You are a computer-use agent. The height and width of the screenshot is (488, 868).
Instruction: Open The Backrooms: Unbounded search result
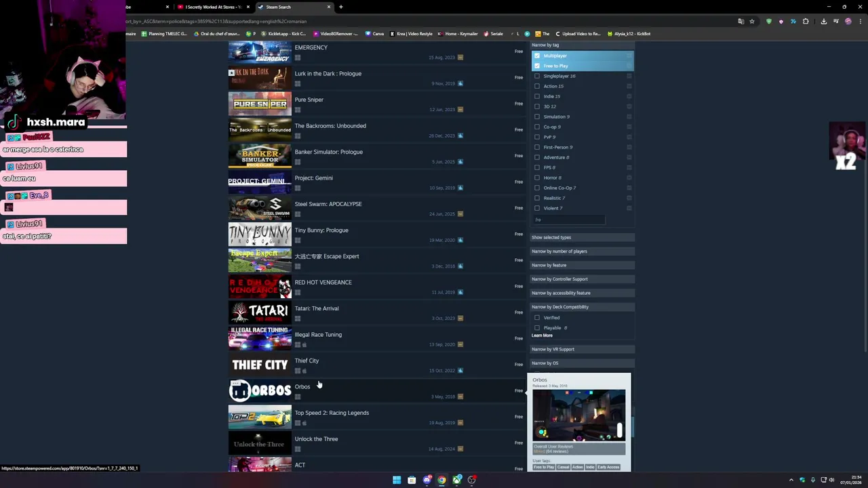pyautogui.click(x=376, y=130)
